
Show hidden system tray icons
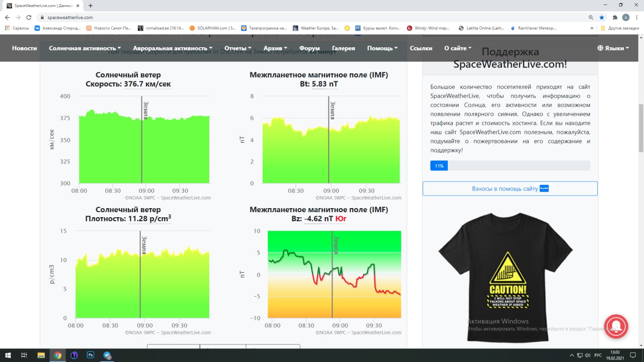(571, 355)
